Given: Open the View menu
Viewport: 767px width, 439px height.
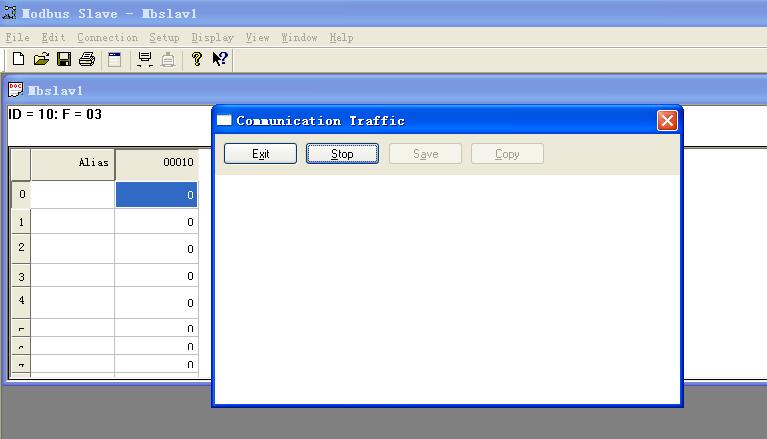Looking at the screenshot, I should (x=258, y=38).
